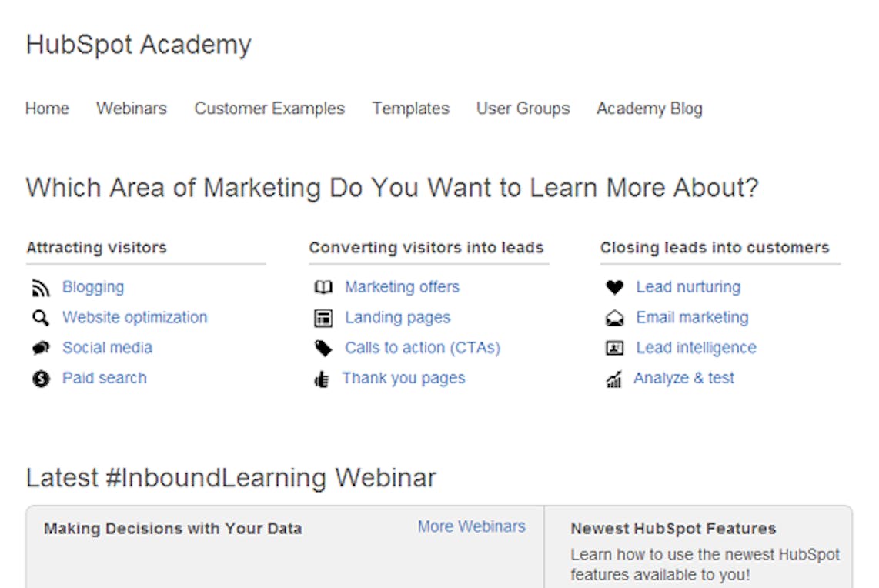Open the Calls to action (CTAs) link
This screenshot has width=879, height=588.
point(423,348)
